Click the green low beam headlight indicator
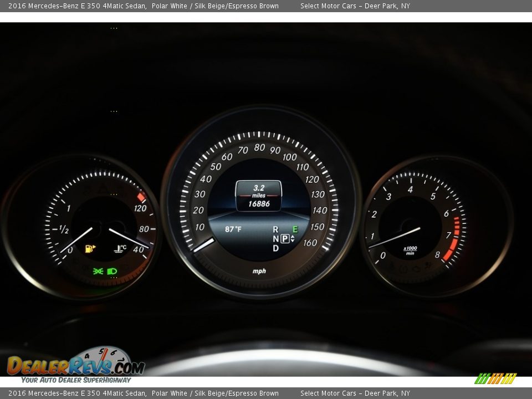532x399 pixels. point(112,271)
